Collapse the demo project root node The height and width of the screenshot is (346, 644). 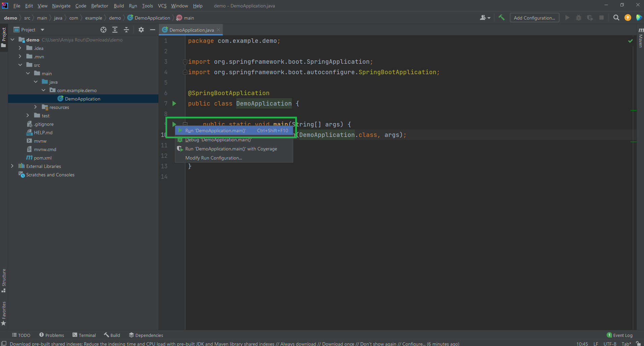(x=12, y=40)
